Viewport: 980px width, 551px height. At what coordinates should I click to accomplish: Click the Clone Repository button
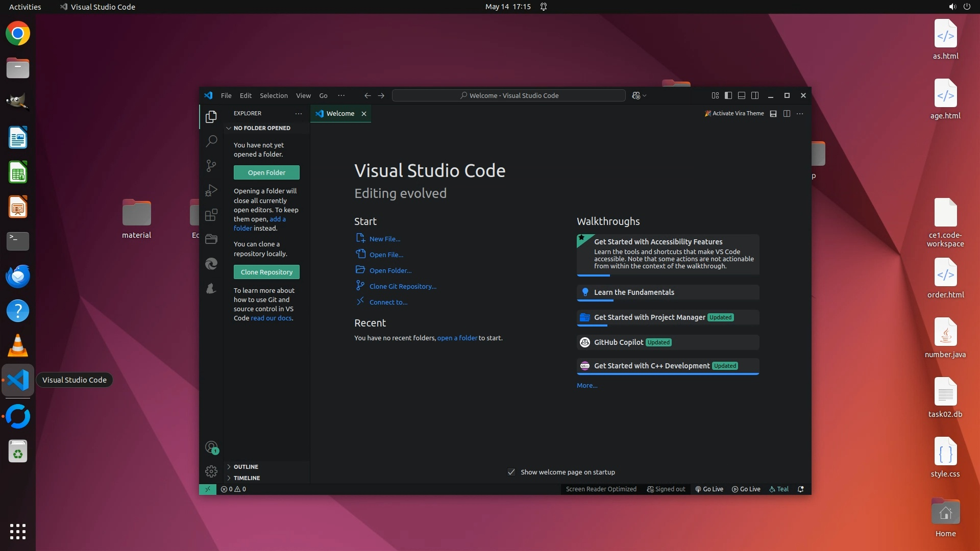pos(266,272)
